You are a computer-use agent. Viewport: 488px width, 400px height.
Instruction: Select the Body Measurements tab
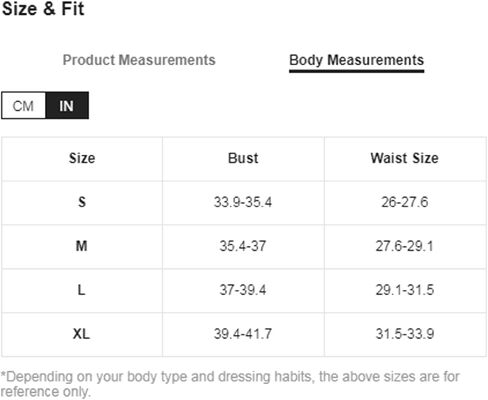point(356,61)
